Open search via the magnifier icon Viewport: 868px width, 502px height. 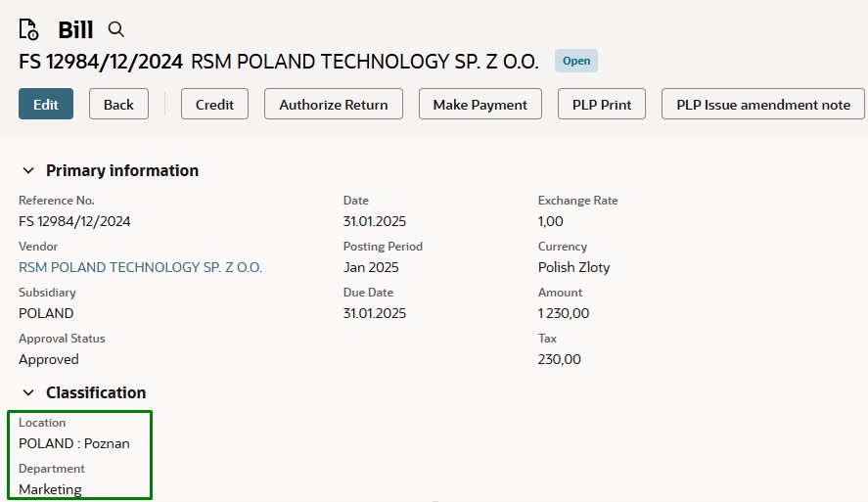point(116,29)
